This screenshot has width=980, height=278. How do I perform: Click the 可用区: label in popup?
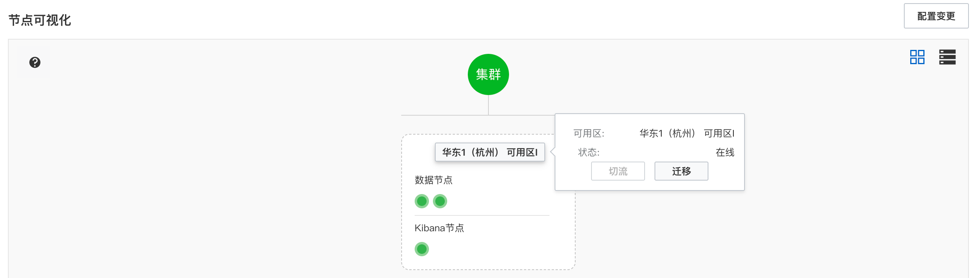[589, 133]
